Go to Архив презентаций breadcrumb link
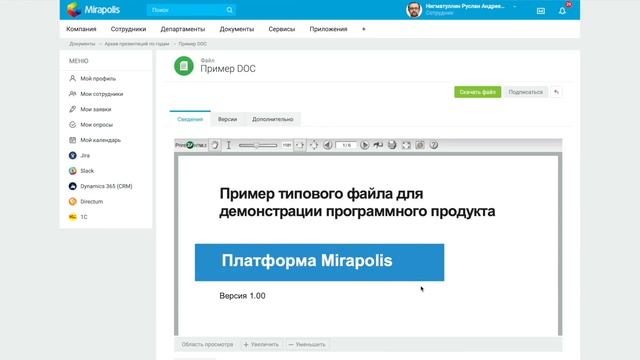The height and width of the screenshot is (360, 640). click(137, 44)
